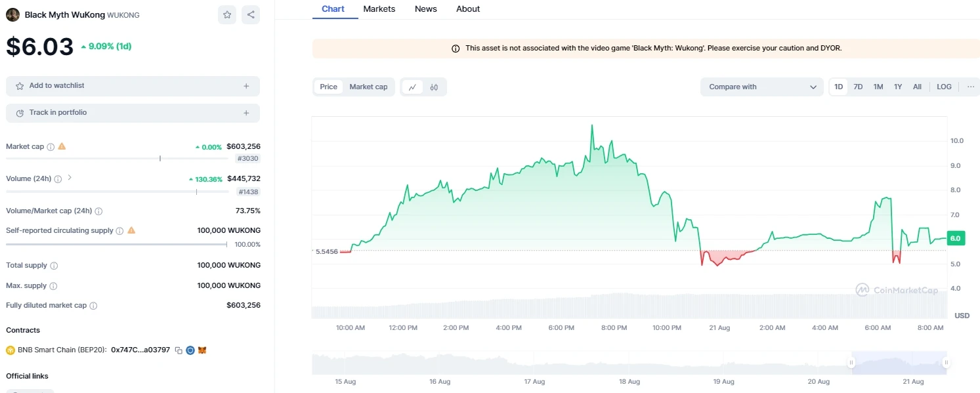Open the News tab
The image size is (980, 393).
426,9
